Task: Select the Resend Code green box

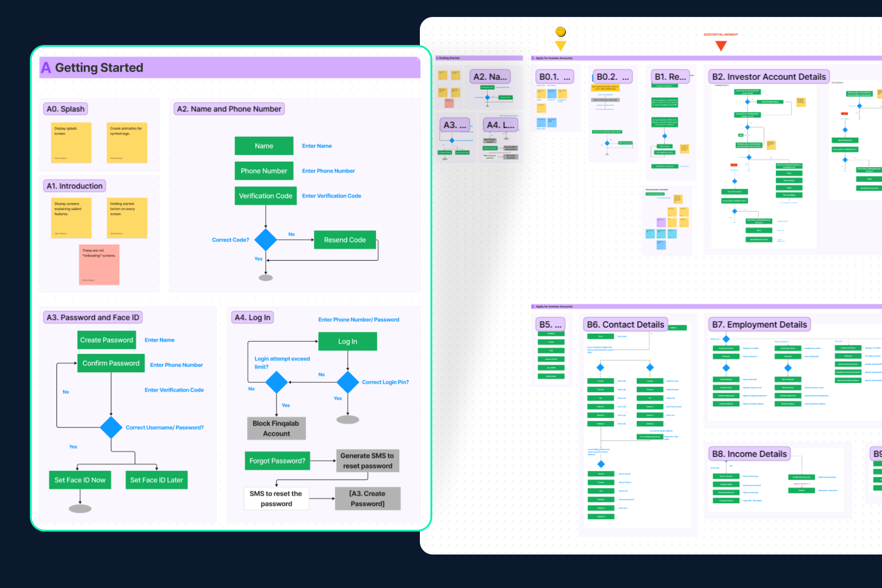Action: [345, 240]
